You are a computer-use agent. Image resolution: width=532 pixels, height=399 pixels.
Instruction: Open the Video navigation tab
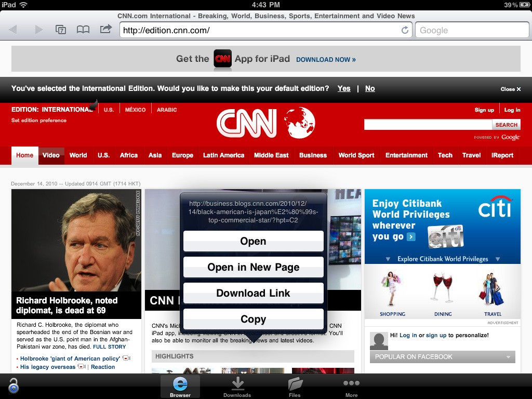click(51, 155)
